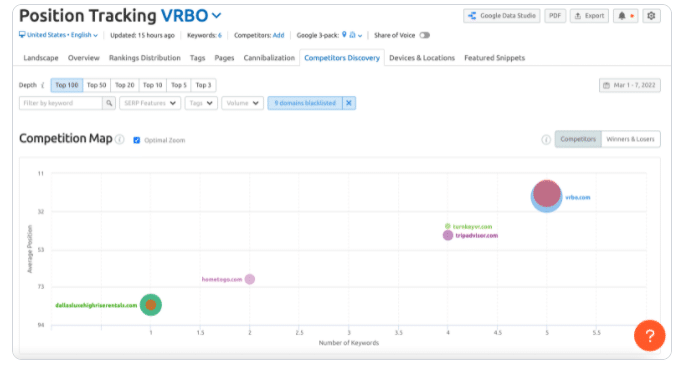698x370 pixels.
Task: Click the info icon left of Competitors button
Action: click(x=546, y=140)
